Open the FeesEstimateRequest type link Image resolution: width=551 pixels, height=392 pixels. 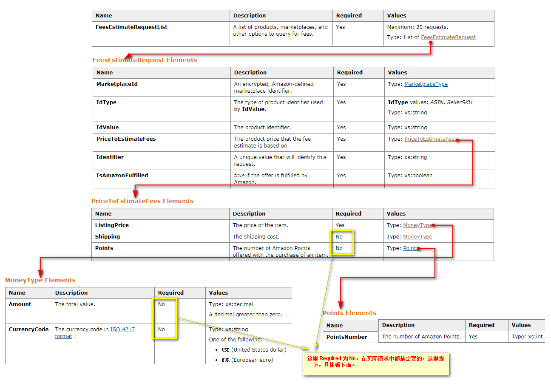[x=448, y=37]
